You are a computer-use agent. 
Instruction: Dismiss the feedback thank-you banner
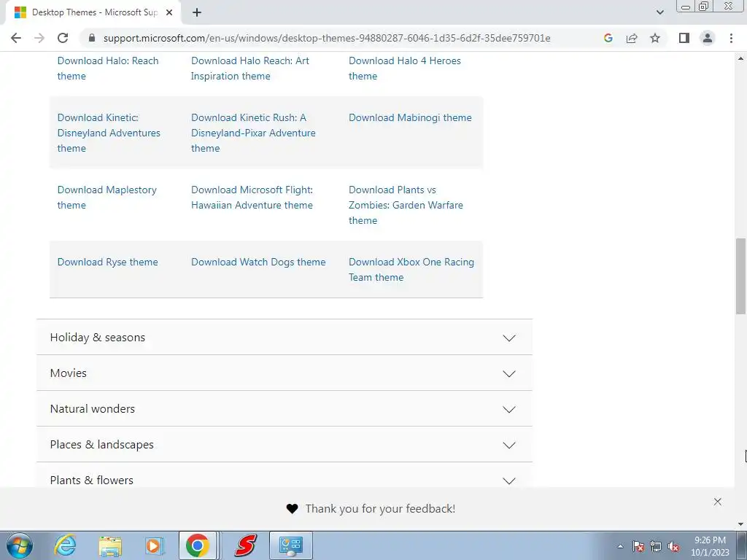[x=718, y=502]
